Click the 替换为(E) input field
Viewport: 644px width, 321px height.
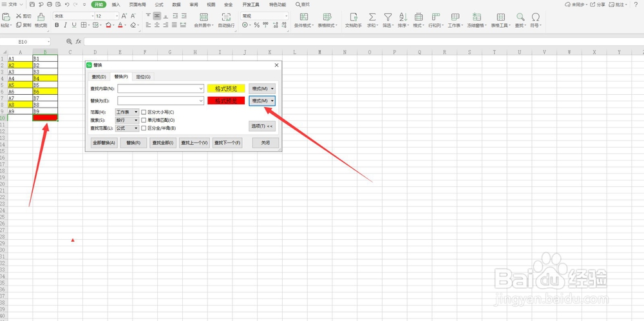(160, 101)
